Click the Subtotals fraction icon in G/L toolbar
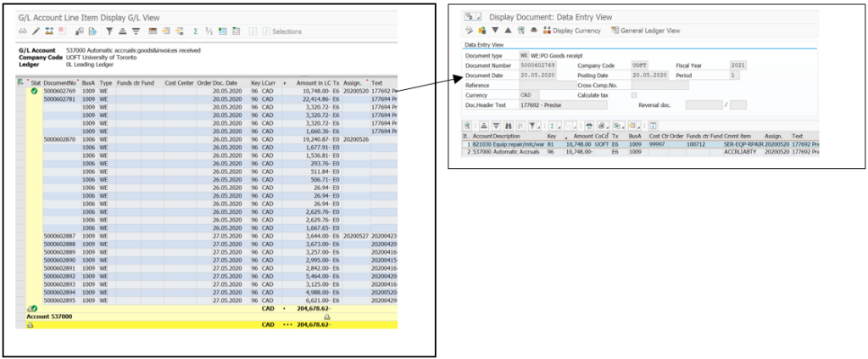This screenshot has width=868, height=359. point(209,31)
